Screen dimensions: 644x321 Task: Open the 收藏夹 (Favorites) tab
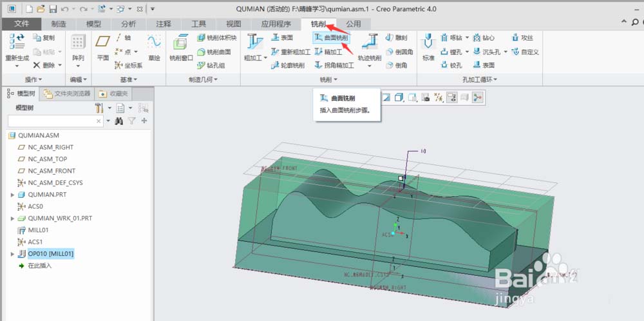113,93
